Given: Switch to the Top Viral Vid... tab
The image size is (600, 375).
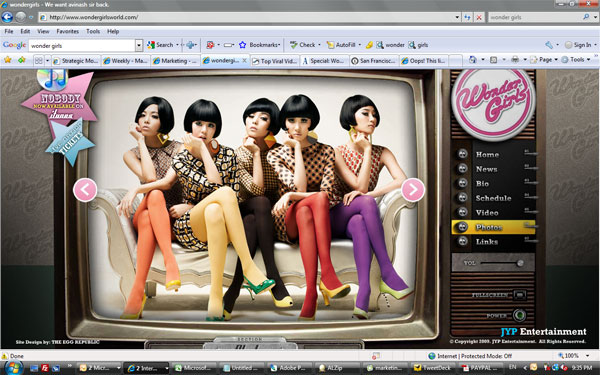Looking at the screenshot, I should (275, 60).
